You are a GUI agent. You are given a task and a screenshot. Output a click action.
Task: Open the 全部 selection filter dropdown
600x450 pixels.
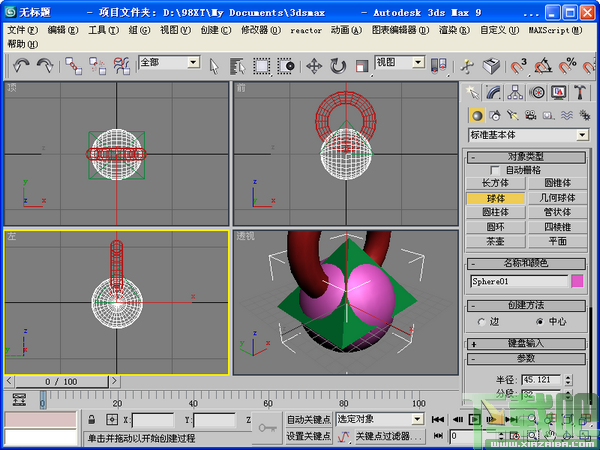[x=169, y=63]
